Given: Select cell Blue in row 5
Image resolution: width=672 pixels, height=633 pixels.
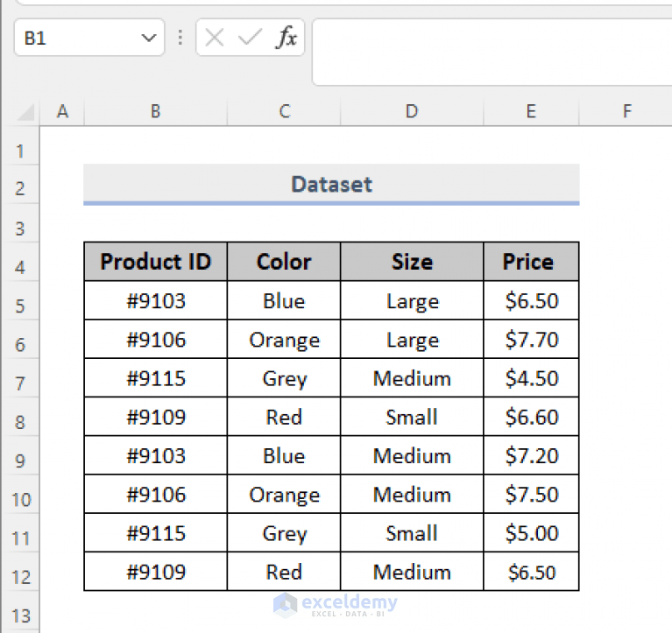Looking at the screenshot, I should tap(284, 300).
